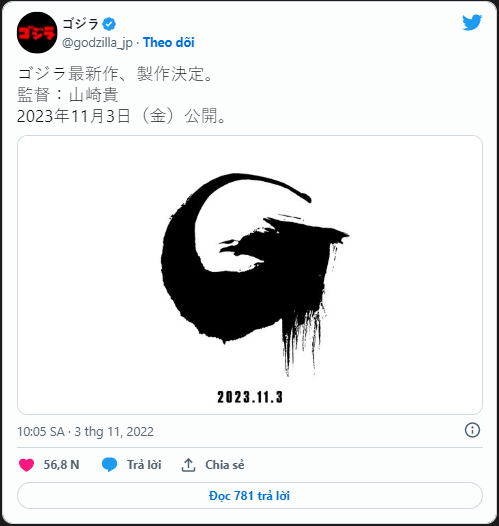Click the 56,8 N likes count
The height and width of the screenshot is (526, 499).
point(61,465)
